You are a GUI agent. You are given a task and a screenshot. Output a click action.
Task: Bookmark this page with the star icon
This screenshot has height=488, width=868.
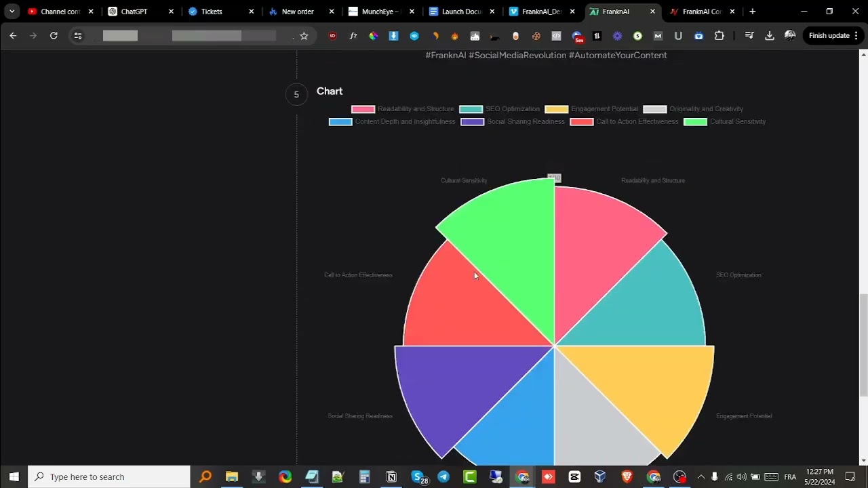[x=304, y=36]
